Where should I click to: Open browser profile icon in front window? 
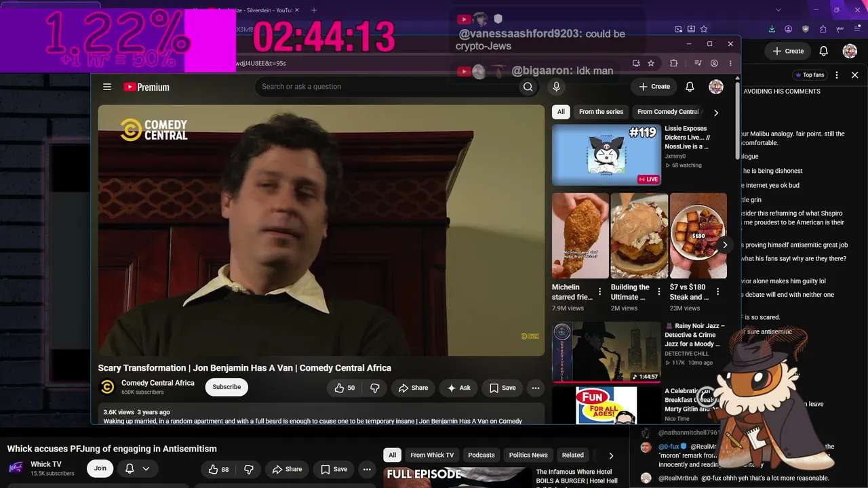[714, 63]
